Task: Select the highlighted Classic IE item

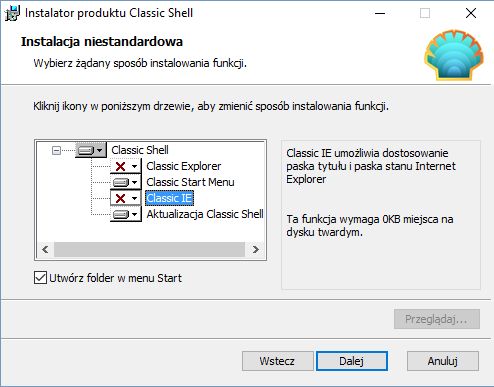Action: (x=169, y=198)
